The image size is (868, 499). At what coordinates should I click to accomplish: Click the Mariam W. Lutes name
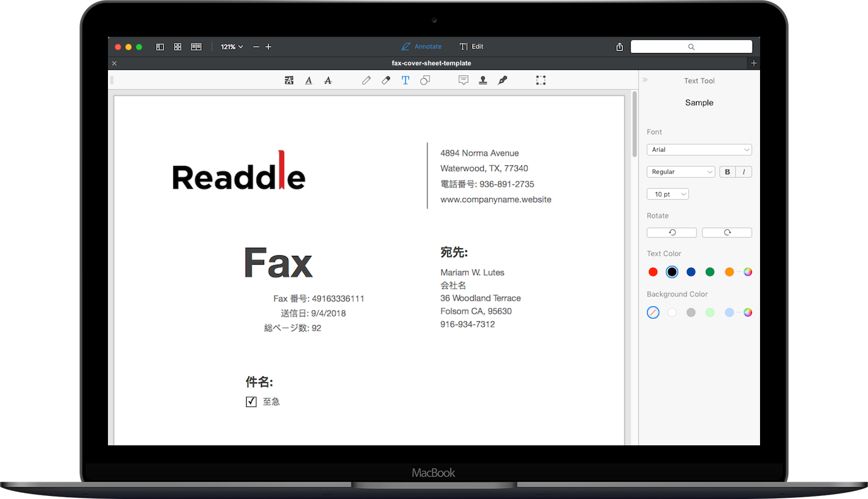point(473,273)
